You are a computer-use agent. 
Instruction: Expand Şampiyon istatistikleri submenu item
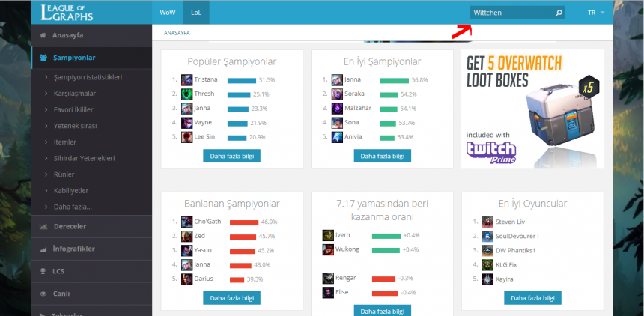click(88, 77)
